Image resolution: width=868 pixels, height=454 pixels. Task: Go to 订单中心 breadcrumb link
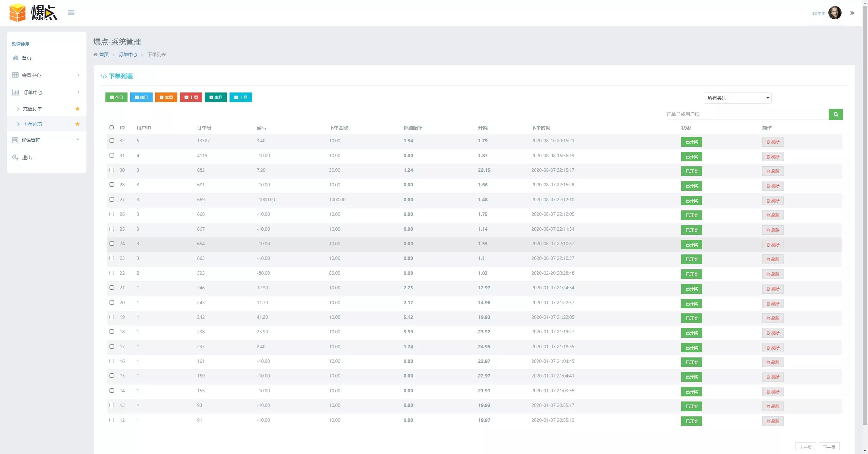128,55
